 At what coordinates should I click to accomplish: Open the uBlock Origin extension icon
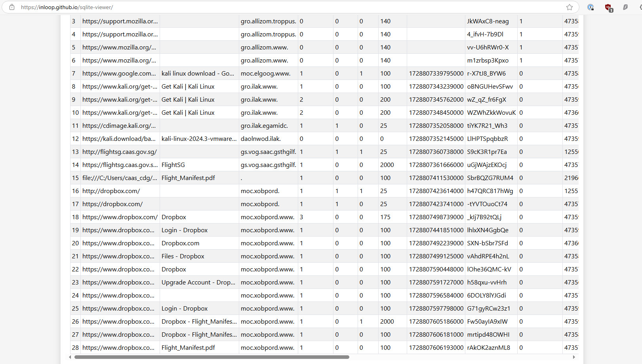[x=608, y=8]
